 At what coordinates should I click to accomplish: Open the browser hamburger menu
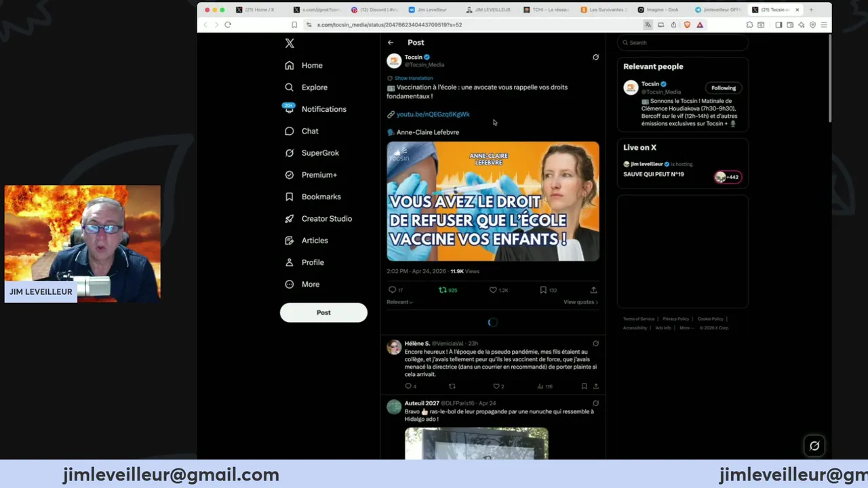click(x=824, y=25)
